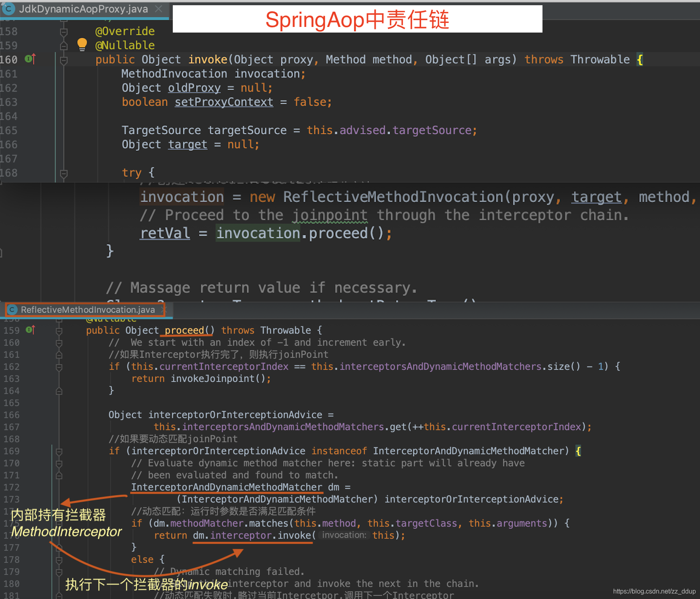Click the implements gutter icon beside proceed method
This screenshot has width=700, height=599.
(x=31, y=330)
